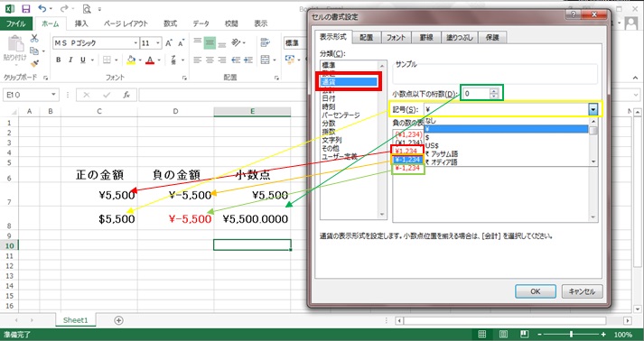Image resolution: width=644 pixels, height=341 pixels.
Task: Open Print Preview from quick access toolbar
Action: point(86,9)
